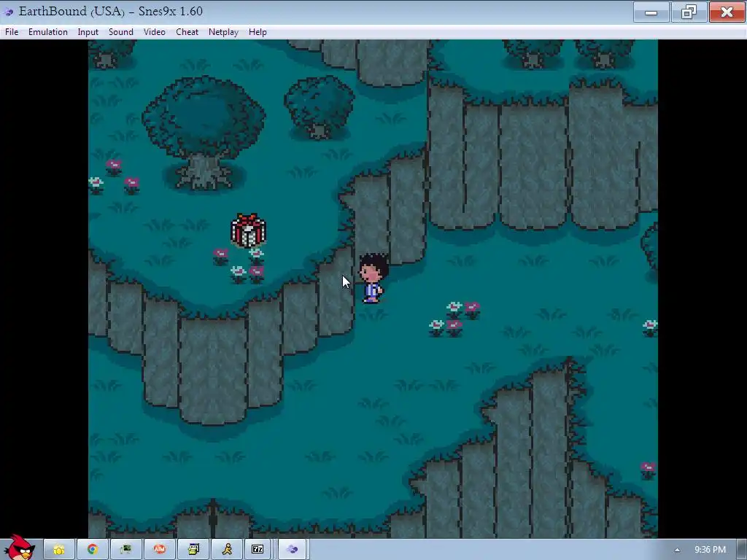Screen dimensions: 747x560
Task: Click the black-haired boy character sprite
Action: 373,279
